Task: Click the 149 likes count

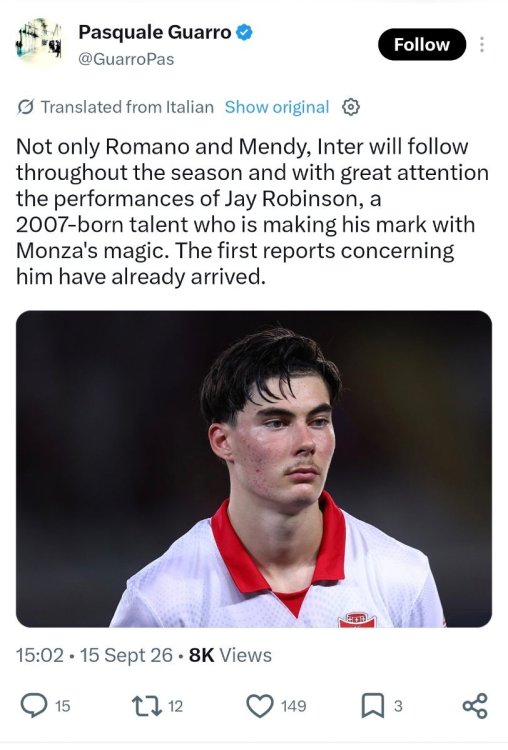Action: pos(293,706)
